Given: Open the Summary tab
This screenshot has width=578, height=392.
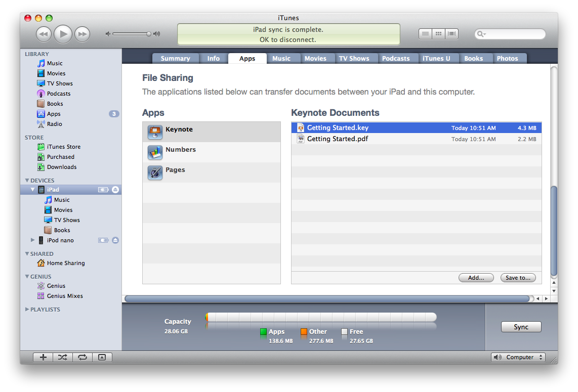Looking at the screenshot, I should pyautogui.click(x=176, y=59).
